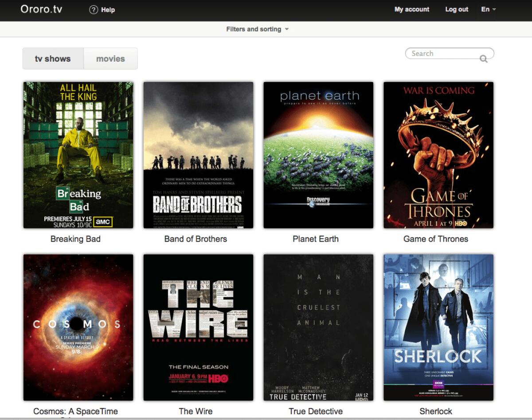Open the Filters and sorting dropdown
This screenshot has height=420, width=532.
click(254, 29)
